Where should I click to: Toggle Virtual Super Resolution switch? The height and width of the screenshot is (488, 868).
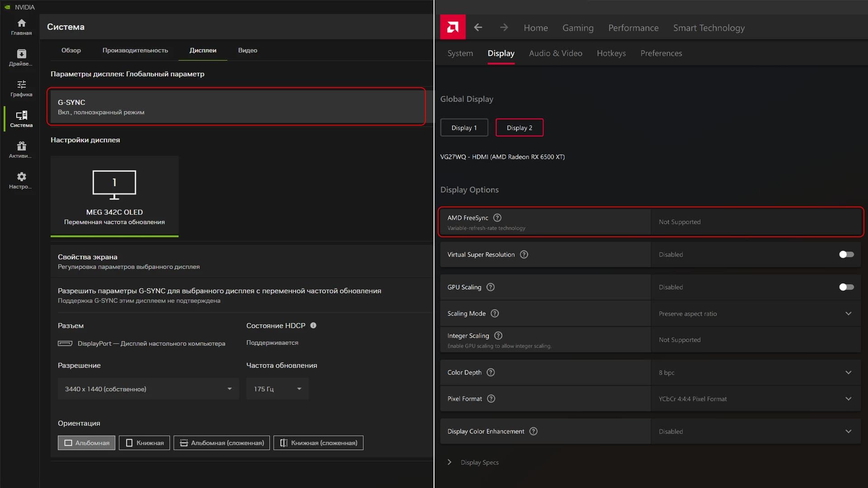[846, 254]
